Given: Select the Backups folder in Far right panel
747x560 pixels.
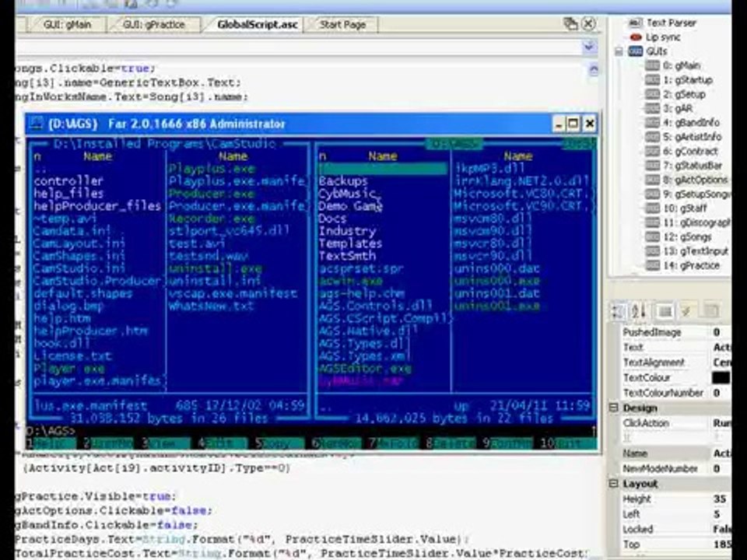Looking at the screenshot, I should click(x=343, y=181).
